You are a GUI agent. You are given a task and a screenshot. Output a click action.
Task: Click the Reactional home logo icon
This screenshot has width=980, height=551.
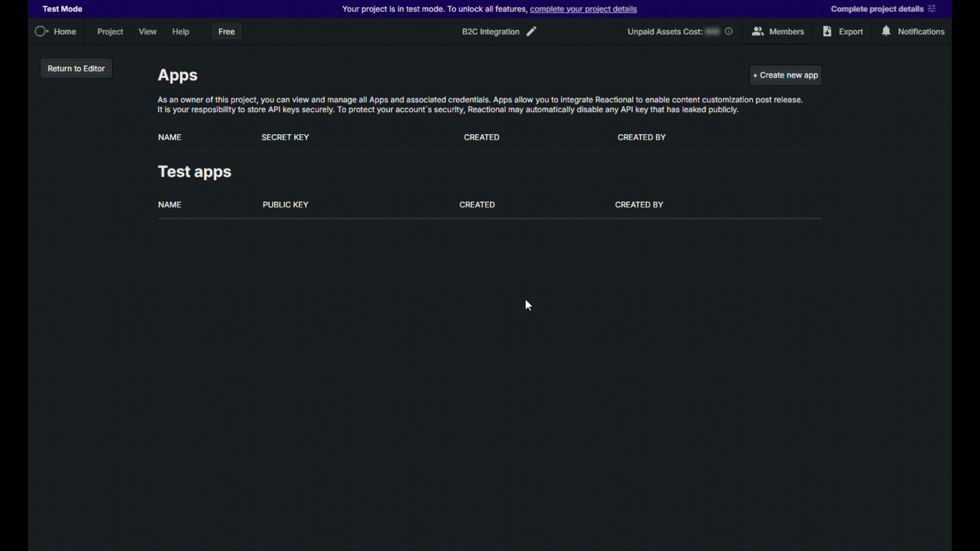coord(41,32)
